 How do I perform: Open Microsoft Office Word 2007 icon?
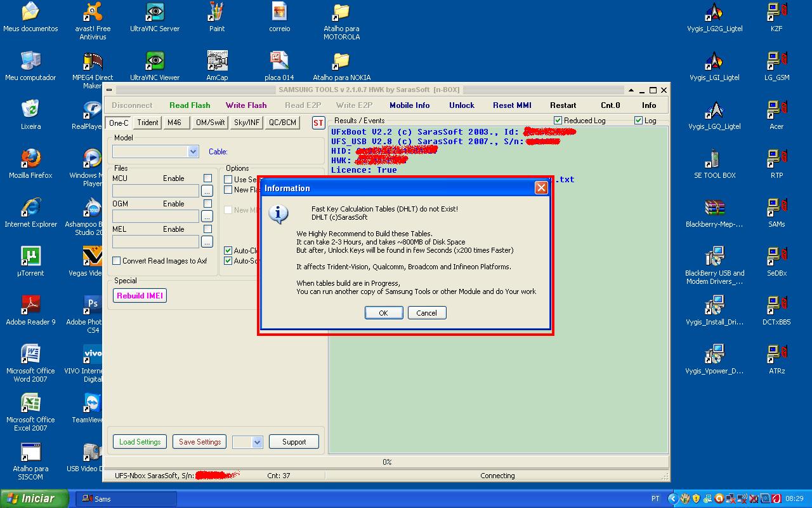pos(30,363)
